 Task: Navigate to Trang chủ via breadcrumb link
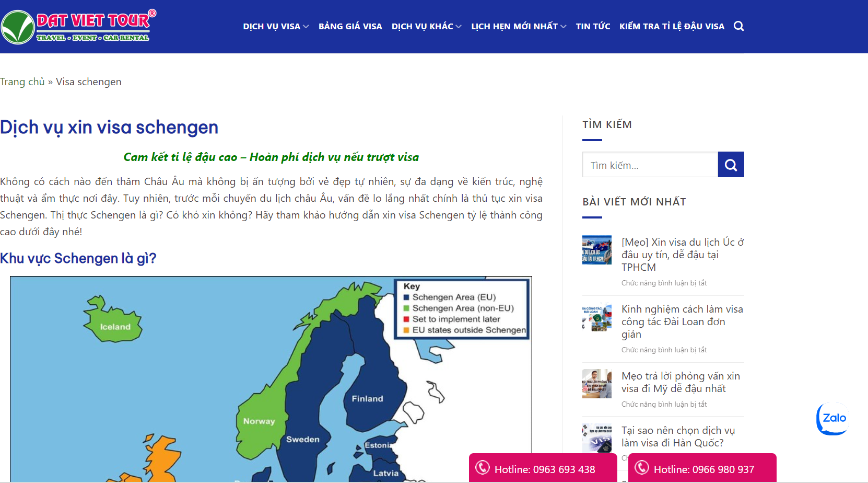[x=22, y=82]
